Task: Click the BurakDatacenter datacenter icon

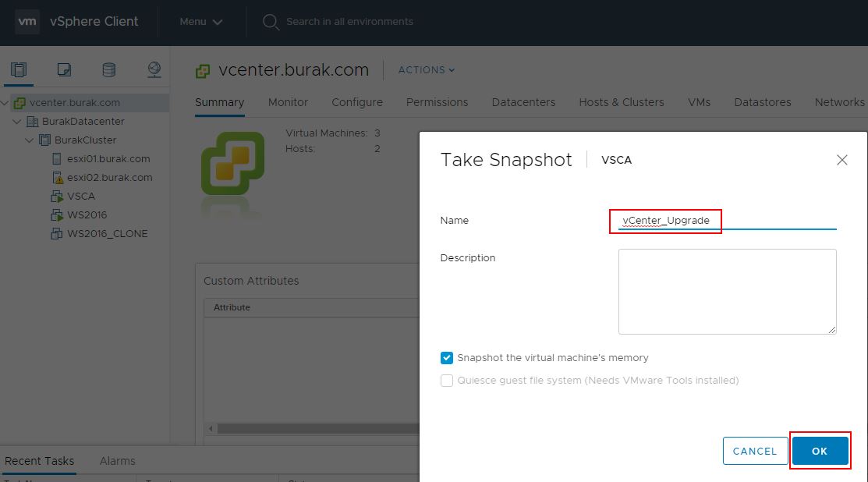Action: (33, 121)
